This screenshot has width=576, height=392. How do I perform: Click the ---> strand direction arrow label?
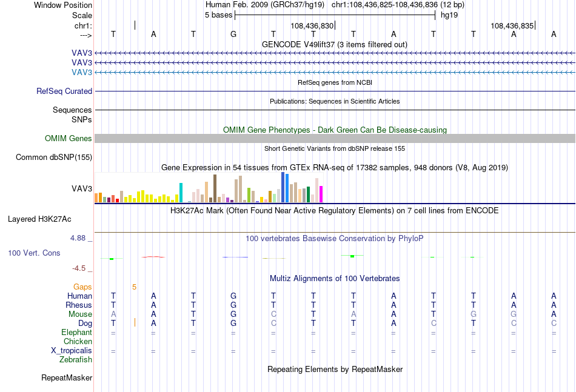point(85,35)
